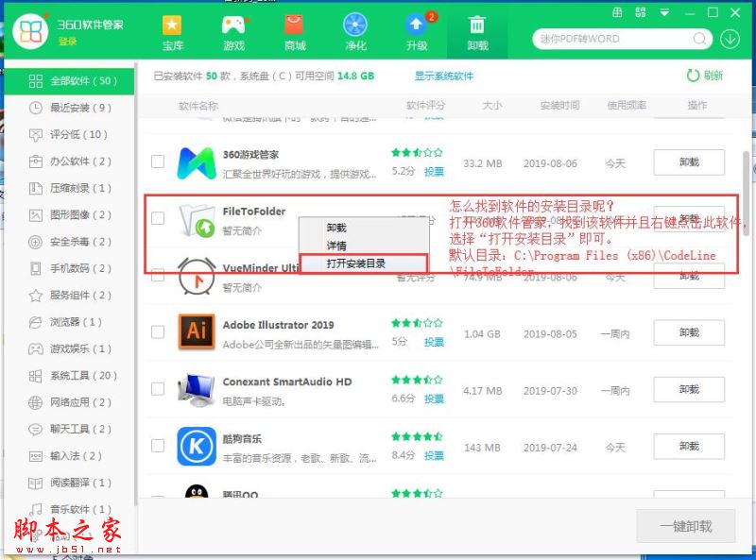The image size is (756, 560).
Task: Click the 酷狗音乐 K icon
Action: (x=197, y=447)
